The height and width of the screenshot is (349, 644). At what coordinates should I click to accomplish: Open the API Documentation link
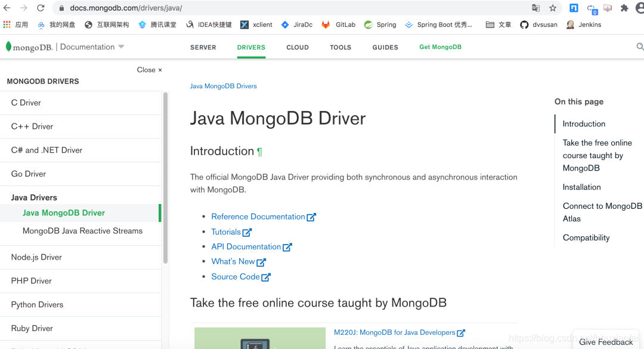(246, 246)
